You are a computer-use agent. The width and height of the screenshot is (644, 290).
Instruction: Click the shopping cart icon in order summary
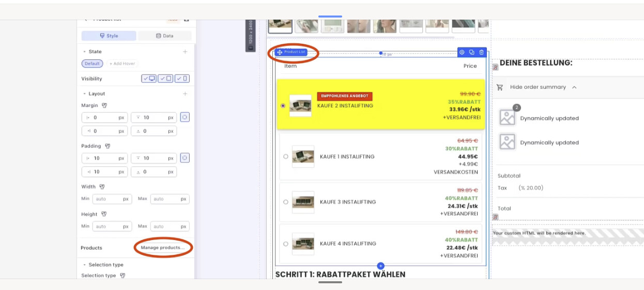click(500, 87)
